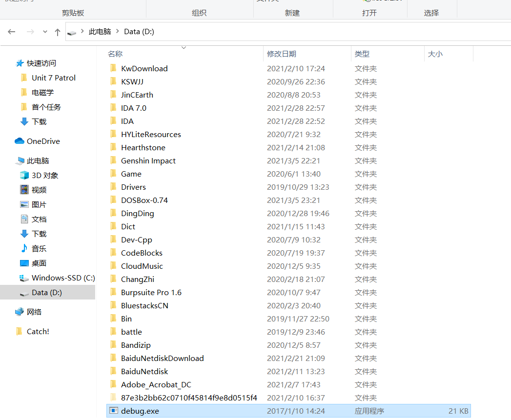Screen dimensions: 511x420
Task: Open 桌面 in sidebar
Action: pyautogui.click(x=39, y=263)
